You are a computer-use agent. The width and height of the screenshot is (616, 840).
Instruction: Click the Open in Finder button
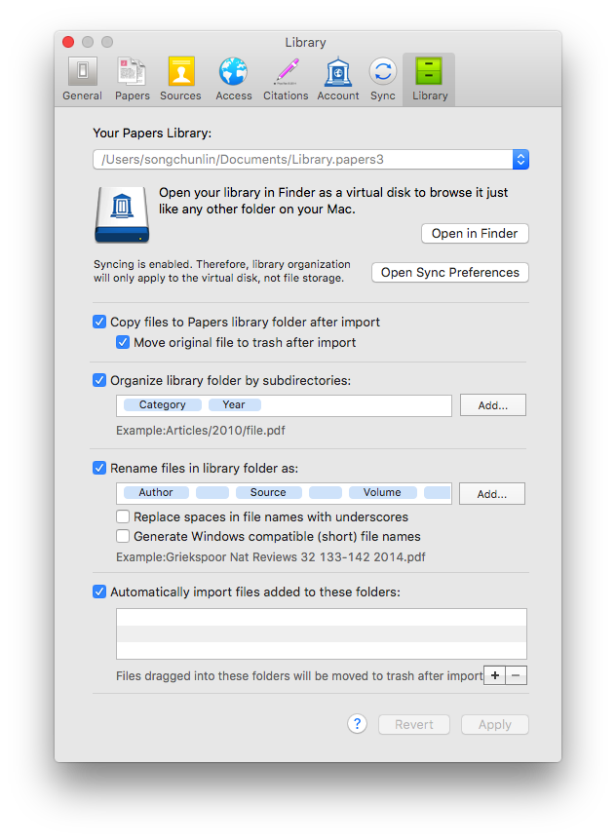point(475,233)
